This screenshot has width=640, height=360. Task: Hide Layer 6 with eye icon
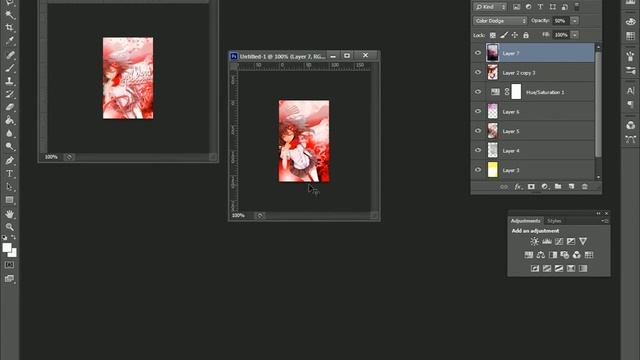point(478,111)
